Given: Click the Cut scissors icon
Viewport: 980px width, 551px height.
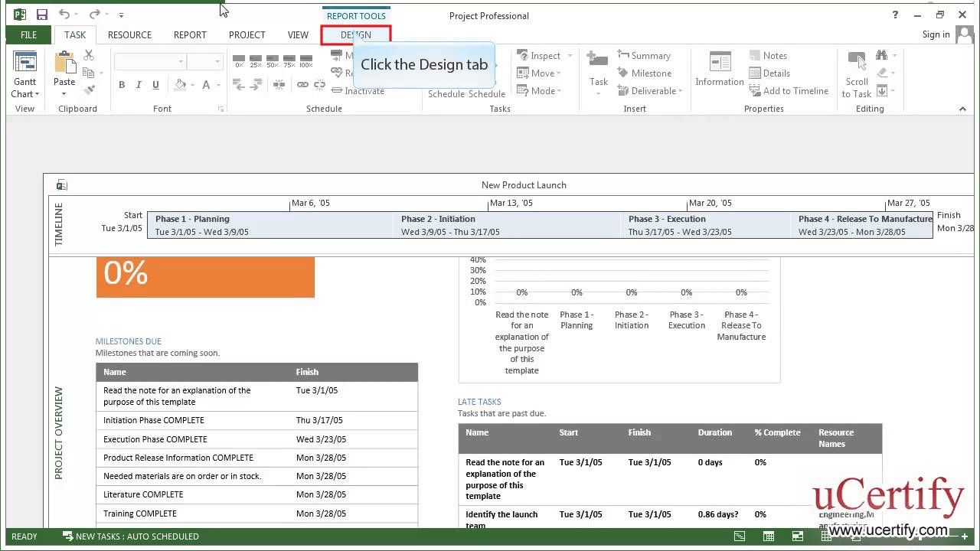Looking at the screenshot, I should [x=89, y=55].
